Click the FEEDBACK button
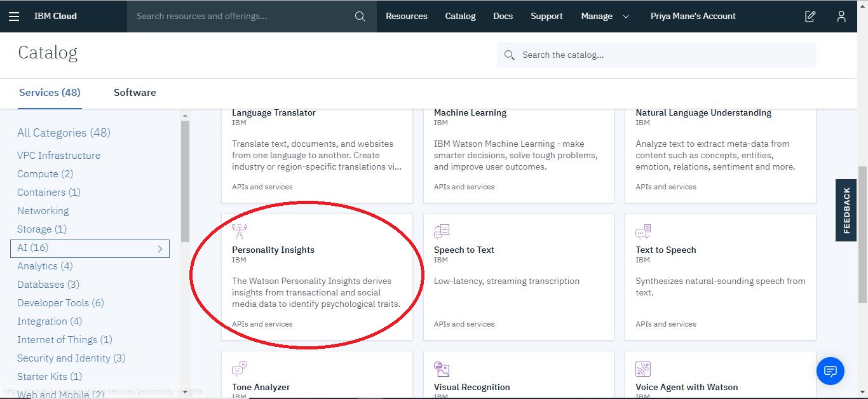The image size is (868, 399). 846,210
